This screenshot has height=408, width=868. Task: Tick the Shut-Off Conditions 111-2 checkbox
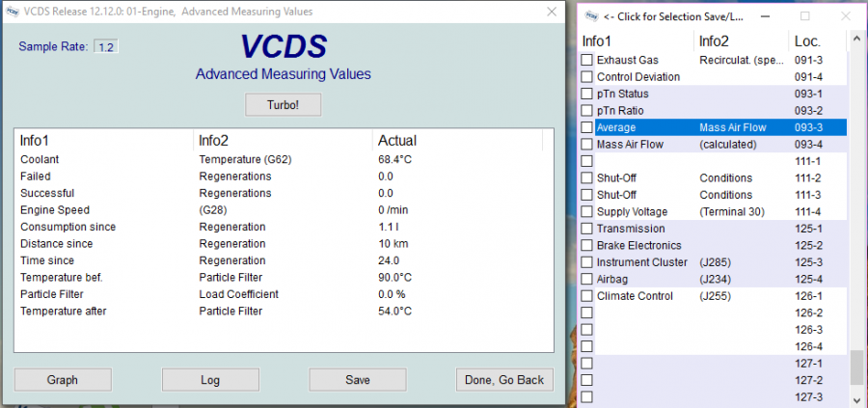point(586,178)
